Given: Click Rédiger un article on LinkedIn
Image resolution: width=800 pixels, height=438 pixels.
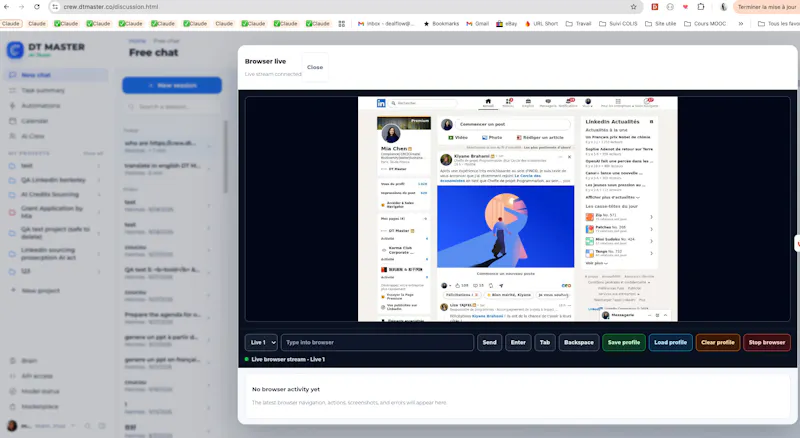Looking at the screenshot, I should [540, 137].
